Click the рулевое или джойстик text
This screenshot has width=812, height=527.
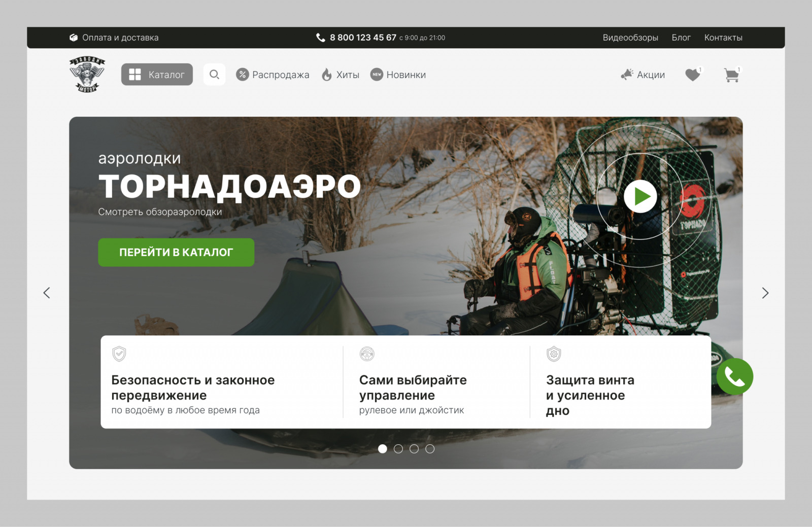(412, 410)
